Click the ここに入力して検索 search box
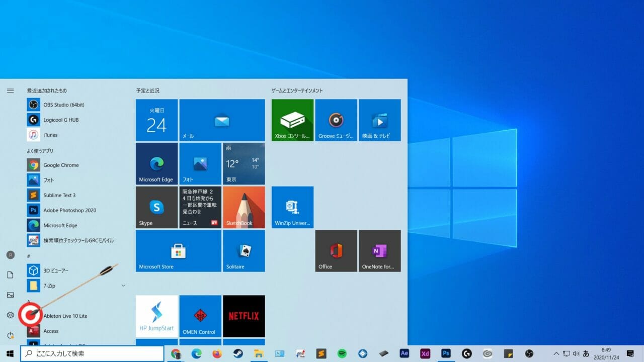The image size is (644, 362). pyautogui.click(x=93, y=353)
